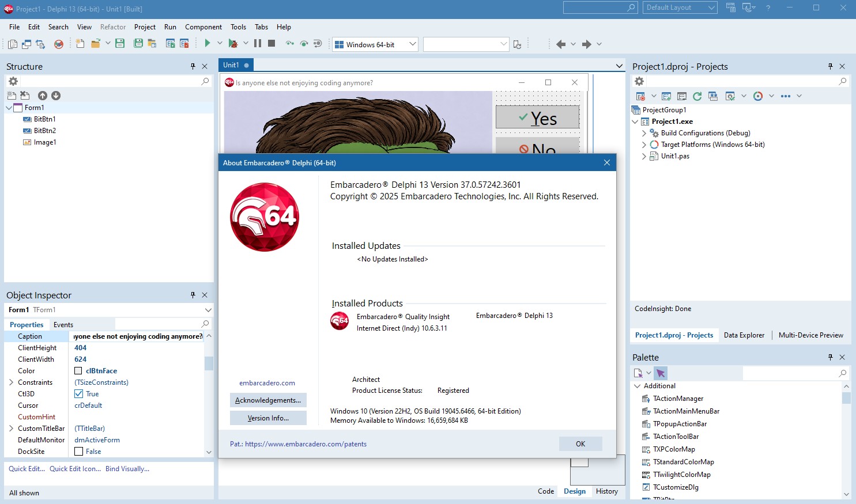Click the New Items icon in the toolbar
Image resolution: width=856 pixels, height=504 pixels.
80,43
